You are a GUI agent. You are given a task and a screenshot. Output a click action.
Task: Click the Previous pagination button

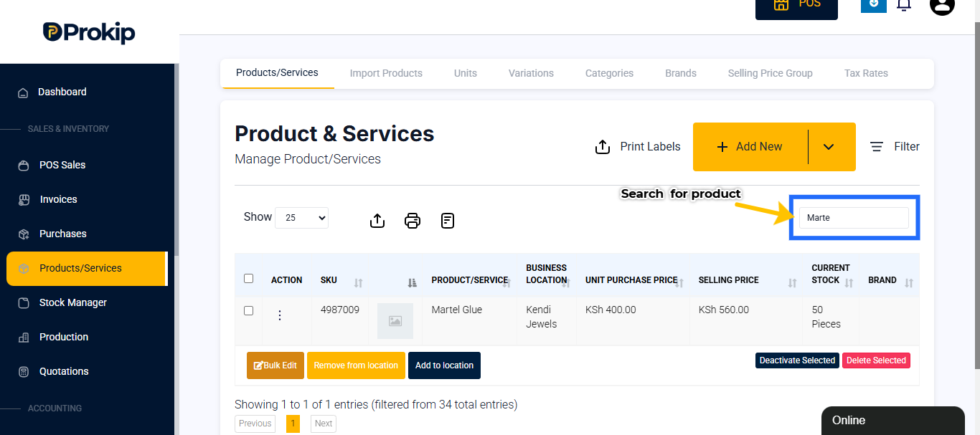(255, 424)
